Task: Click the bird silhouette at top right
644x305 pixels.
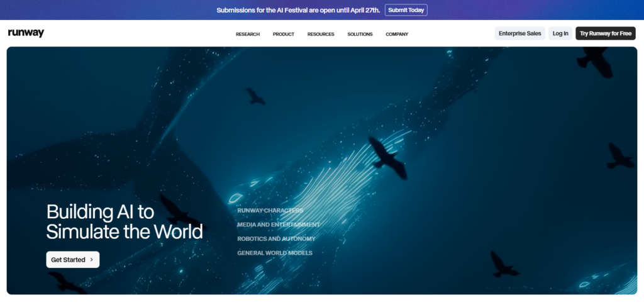Action: [x=594, y=62]
